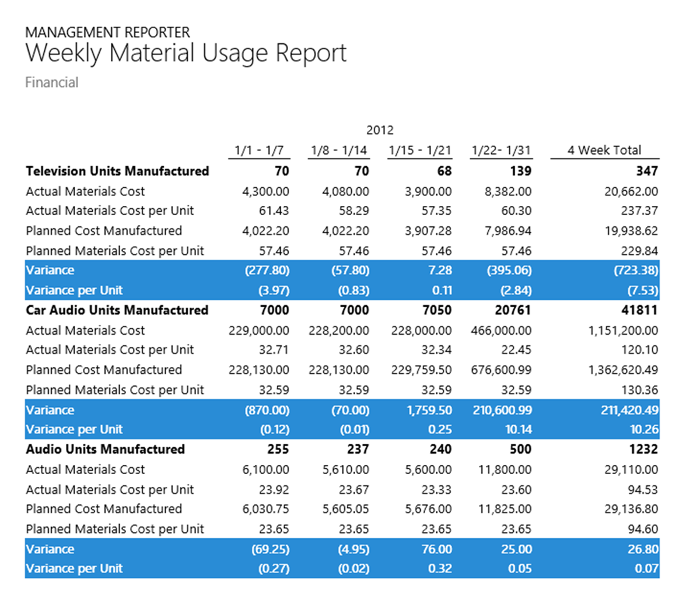Click the Television units total 347

point(647,171)
